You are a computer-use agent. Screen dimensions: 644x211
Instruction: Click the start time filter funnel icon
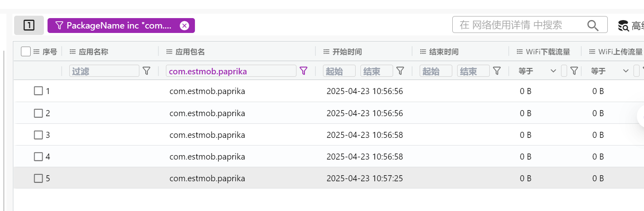[x=400, y=71]
